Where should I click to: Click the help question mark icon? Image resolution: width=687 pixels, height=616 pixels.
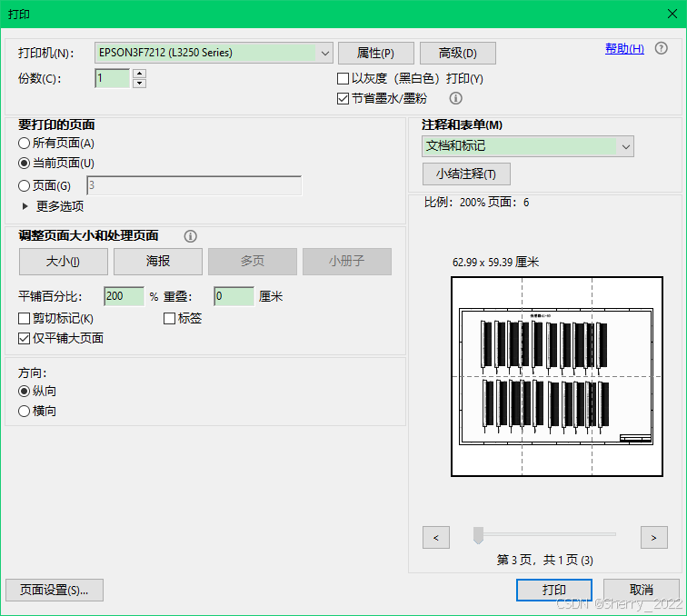661,48
